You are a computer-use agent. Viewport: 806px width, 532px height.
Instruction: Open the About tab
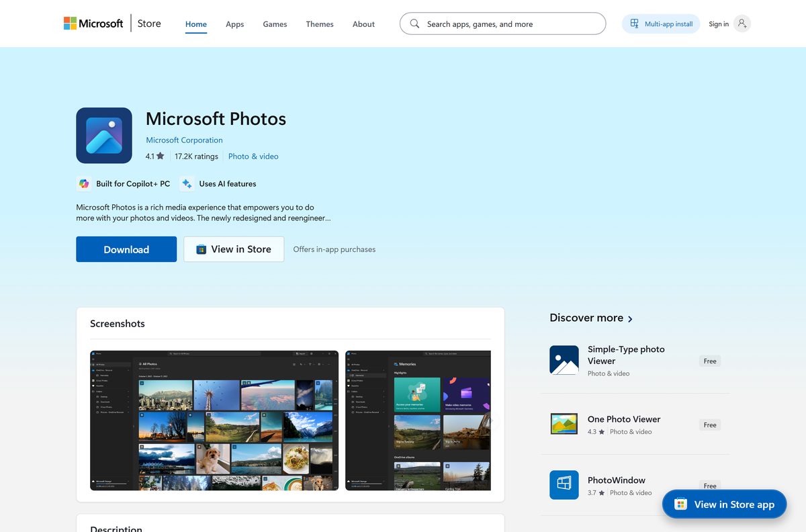363,24
